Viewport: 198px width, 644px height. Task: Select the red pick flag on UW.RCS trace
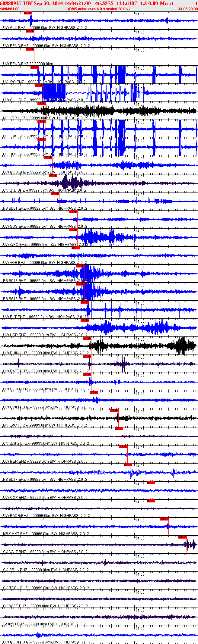48,158
